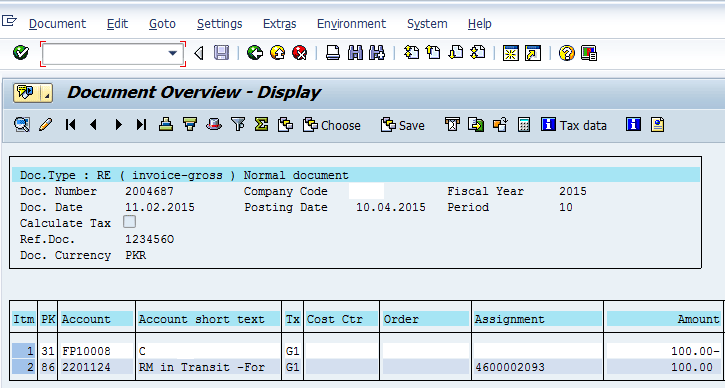725x388 pixels.
Task: Click Ref.Doc. value 1234560
Action: [x=149, y=239]
